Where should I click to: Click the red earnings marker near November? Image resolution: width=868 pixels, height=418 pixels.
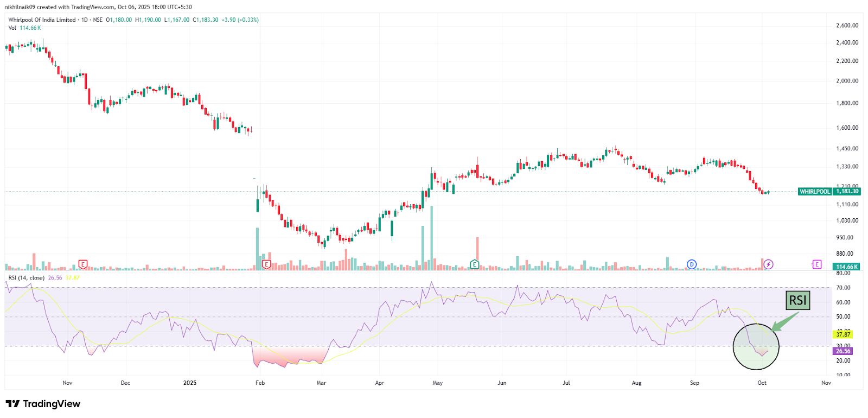point(82,264)
